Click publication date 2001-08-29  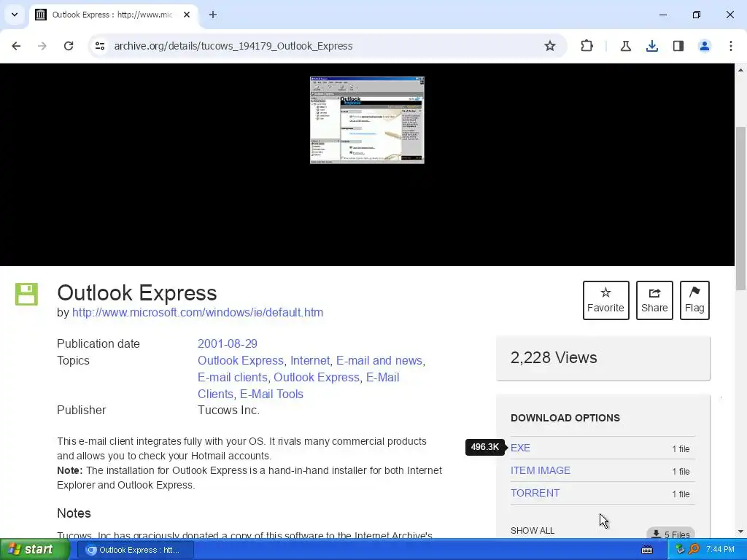pyautogui.click(x=228, y=344)
